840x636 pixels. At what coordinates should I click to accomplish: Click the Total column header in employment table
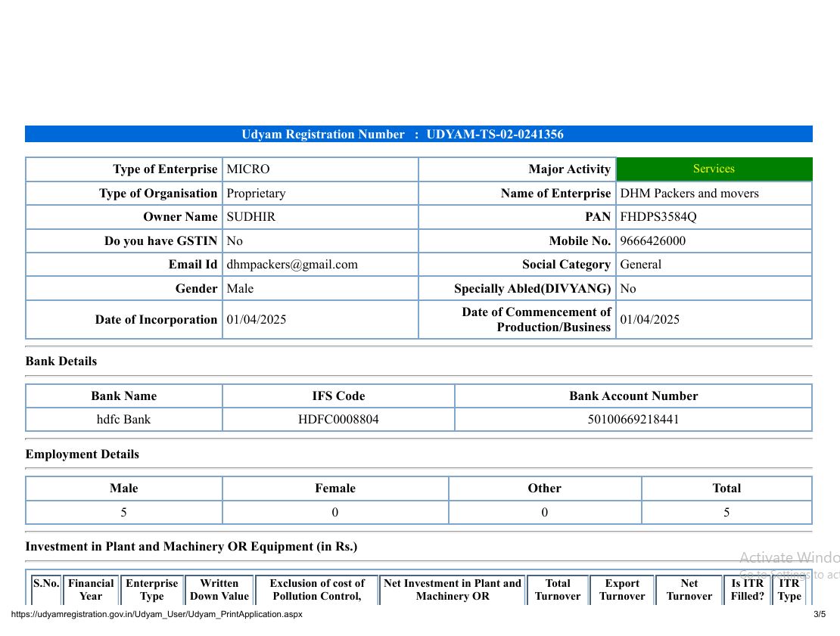tap(727, 489)
